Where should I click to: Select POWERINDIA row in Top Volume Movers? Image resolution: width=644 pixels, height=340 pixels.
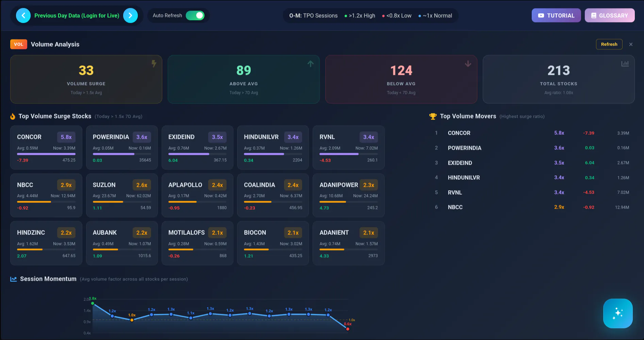[x=532, y=148]
